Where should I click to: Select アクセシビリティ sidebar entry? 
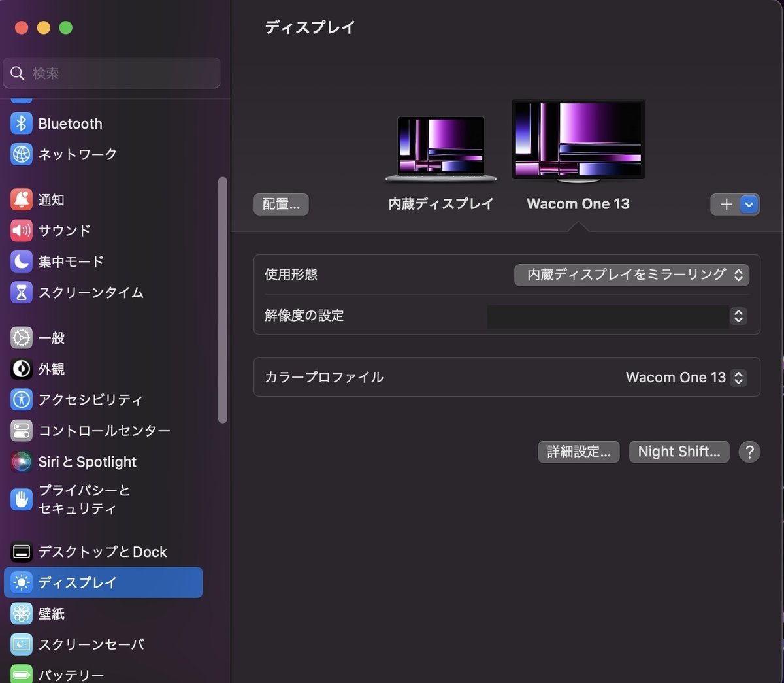(x=103, y=399)
